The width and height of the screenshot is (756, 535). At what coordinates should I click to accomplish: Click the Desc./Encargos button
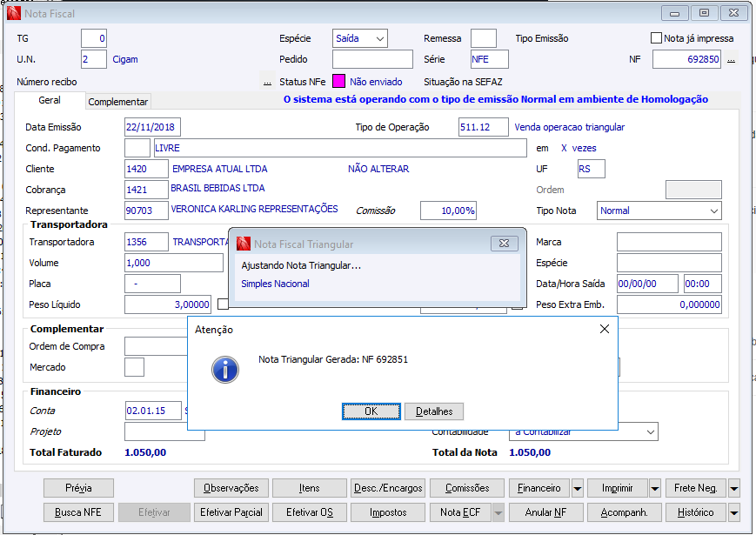pyautogui.click(x=388, y=488)
